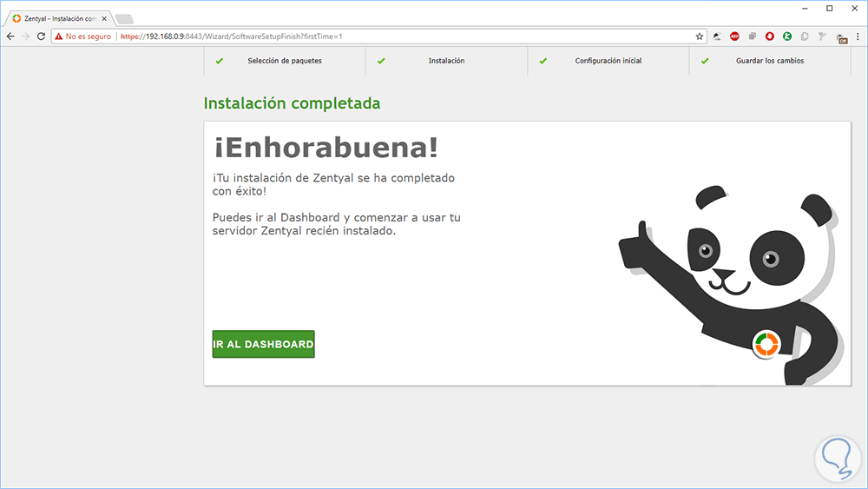
Task: Bookmark this page with the star icon
Action: point(699,36)
